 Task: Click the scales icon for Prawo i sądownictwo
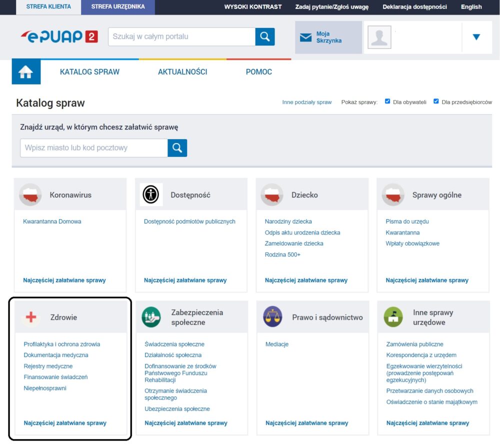point(272,317)
